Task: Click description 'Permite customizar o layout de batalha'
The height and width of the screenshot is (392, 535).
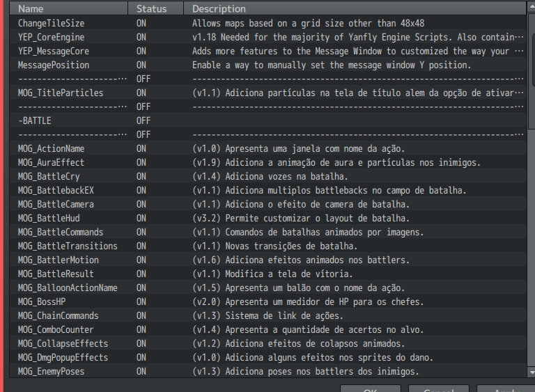Action: tap(301, 219)
